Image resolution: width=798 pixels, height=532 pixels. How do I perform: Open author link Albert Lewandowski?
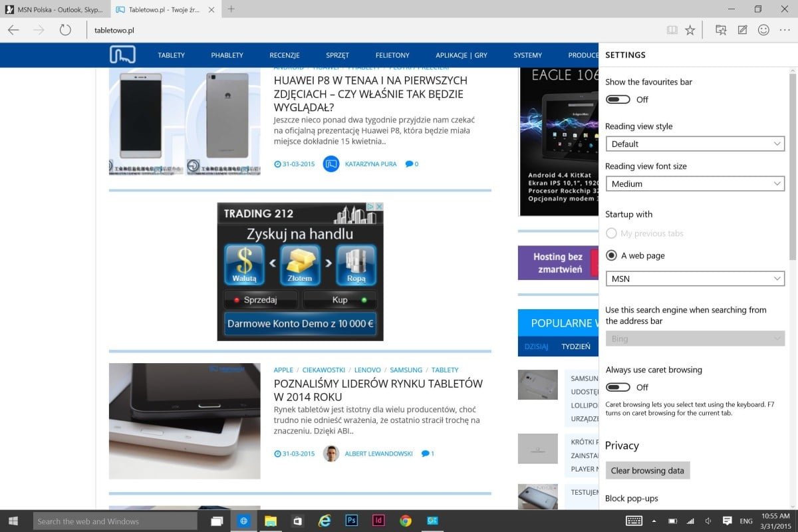click(x=378, y=454)
